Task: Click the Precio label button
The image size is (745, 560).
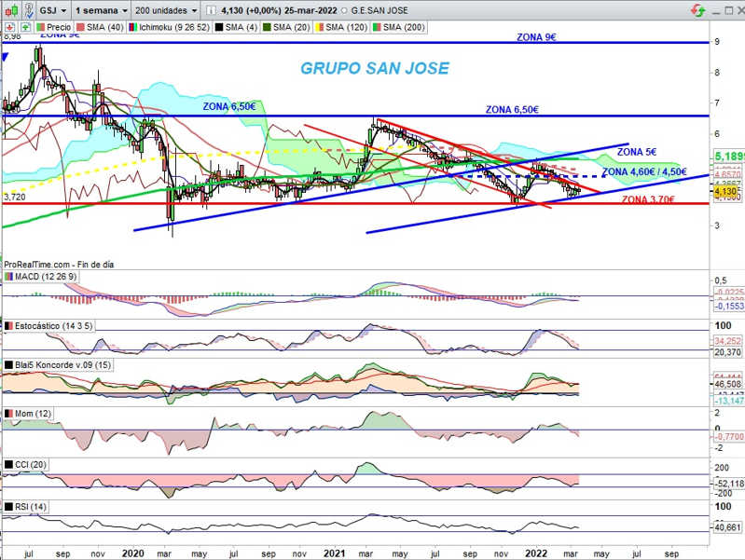Action: point(54,27)
